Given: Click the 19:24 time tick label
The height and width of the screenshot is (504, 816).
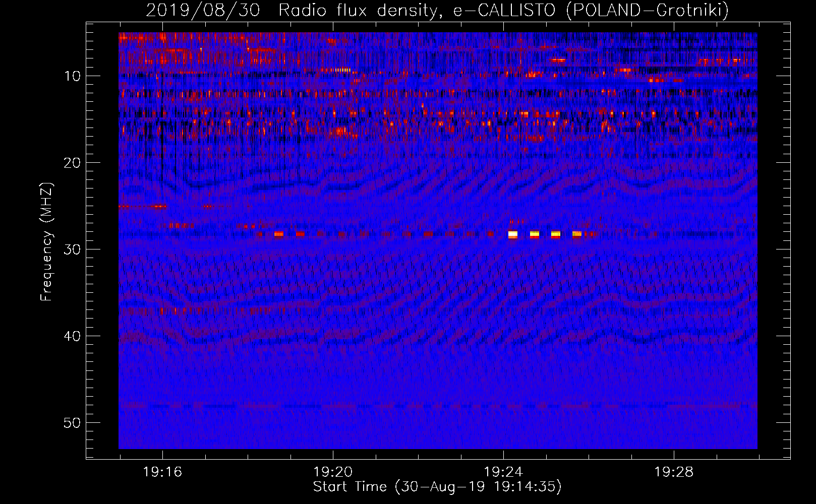Looking at the screenshot, I should [x=503, y=472].
